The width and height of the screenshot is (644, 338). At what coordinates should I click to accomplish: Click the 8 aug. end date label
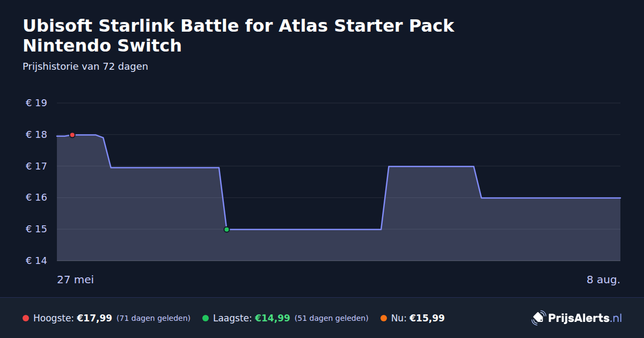point(603,280)
